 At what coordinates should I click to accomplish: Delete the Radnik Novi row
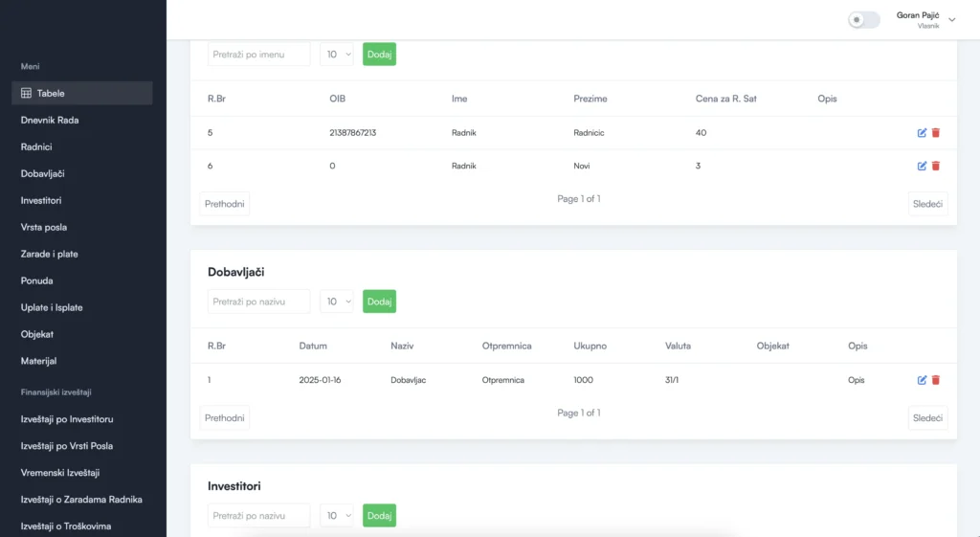point(936,166)
